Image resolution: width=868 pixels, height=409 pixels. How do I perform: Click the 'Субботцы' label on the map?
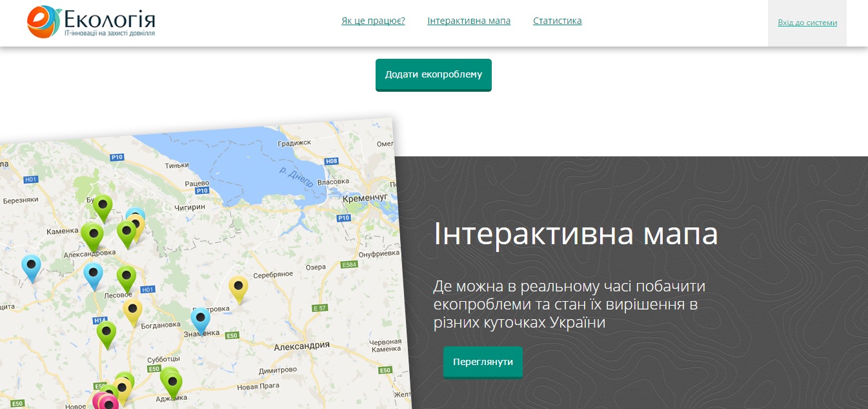pos(164,358)
